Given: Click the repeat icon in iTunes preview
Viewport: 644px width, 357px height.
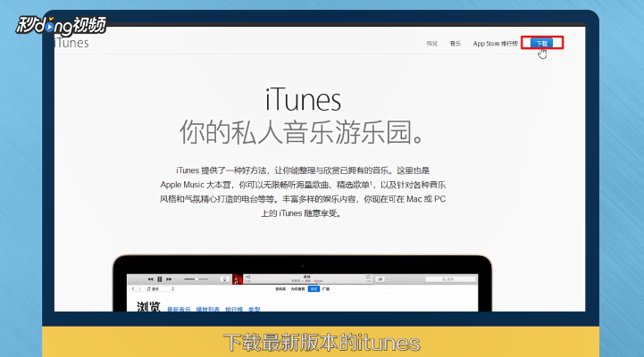Looking at the screenshot, I should click(368, 278).
